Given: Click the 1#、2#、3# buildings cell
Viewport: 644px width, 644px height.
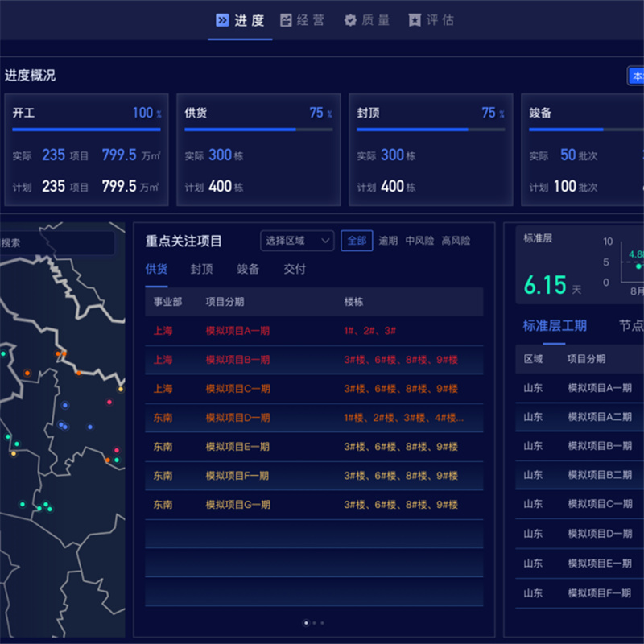Looking at the screenshot, I should point(369,331).
